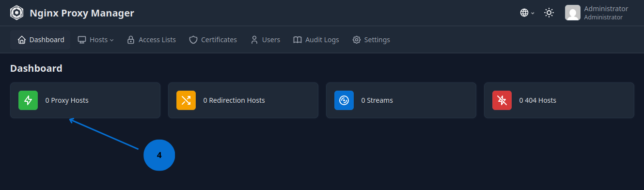Open the 0 Proxy Hosts card

(x=85, y=100)
